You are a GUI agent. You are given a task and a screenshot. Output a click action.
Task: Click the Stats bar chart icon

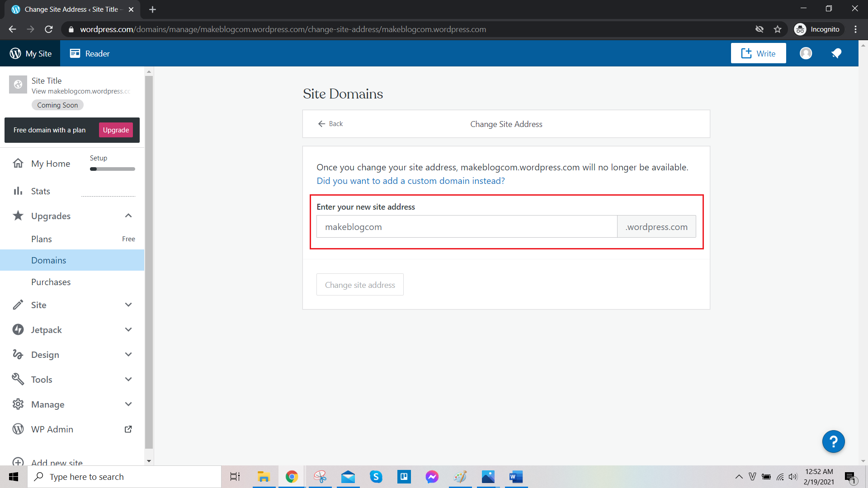[18, 191]
